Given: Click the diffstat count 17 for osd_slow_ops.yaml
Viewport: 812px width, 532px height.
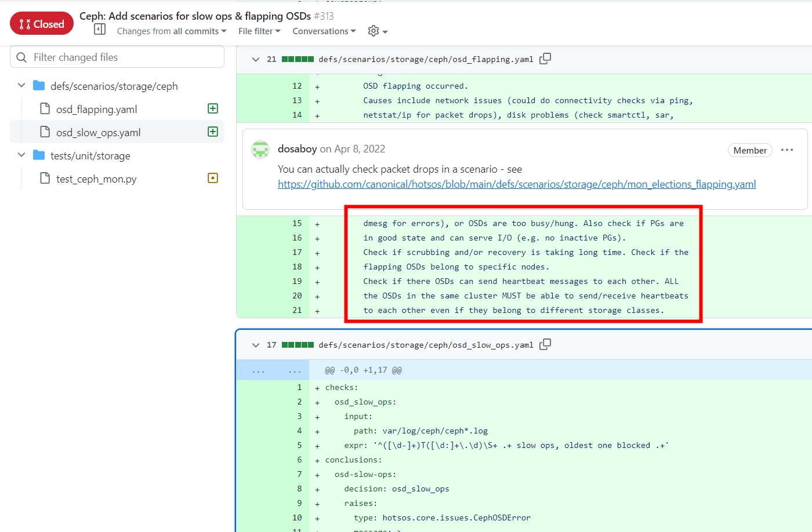Looking at the screenshot, I should [271, 345].
